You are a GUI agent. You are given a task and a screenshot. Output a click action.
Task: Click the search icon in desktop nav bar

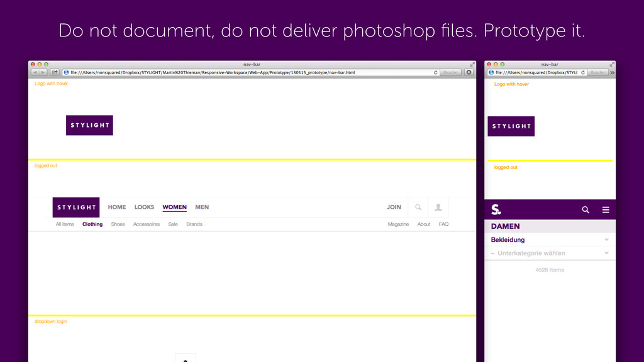[418, 207]
